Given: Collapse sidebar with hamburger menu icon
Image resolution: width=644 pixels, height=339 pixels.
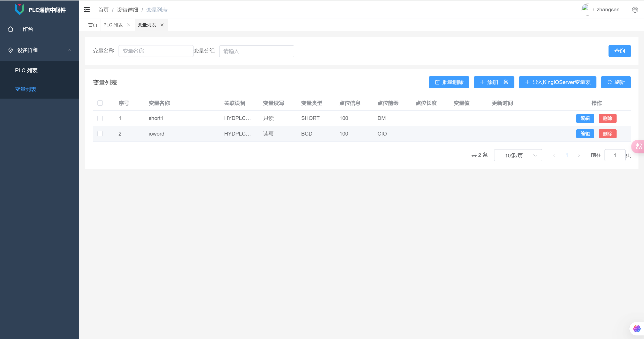Looking at the screenshot, I should [x=87, y=10].
